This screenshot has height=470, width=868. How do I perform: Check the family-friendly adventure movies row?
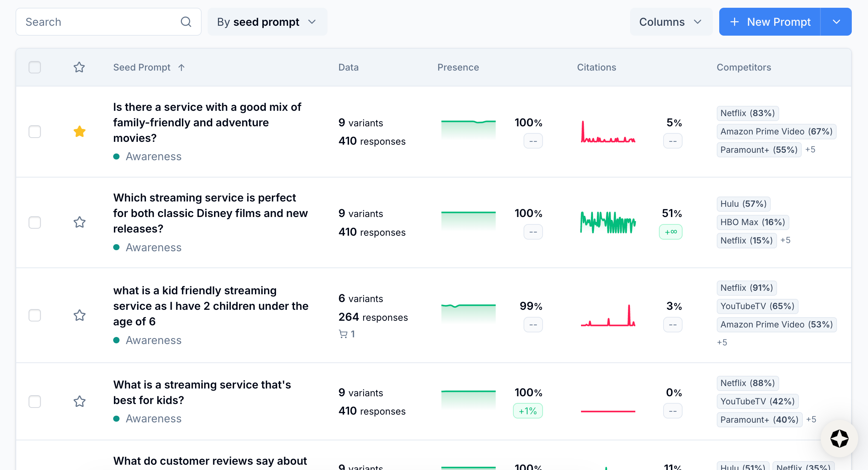tap(35, 132)
